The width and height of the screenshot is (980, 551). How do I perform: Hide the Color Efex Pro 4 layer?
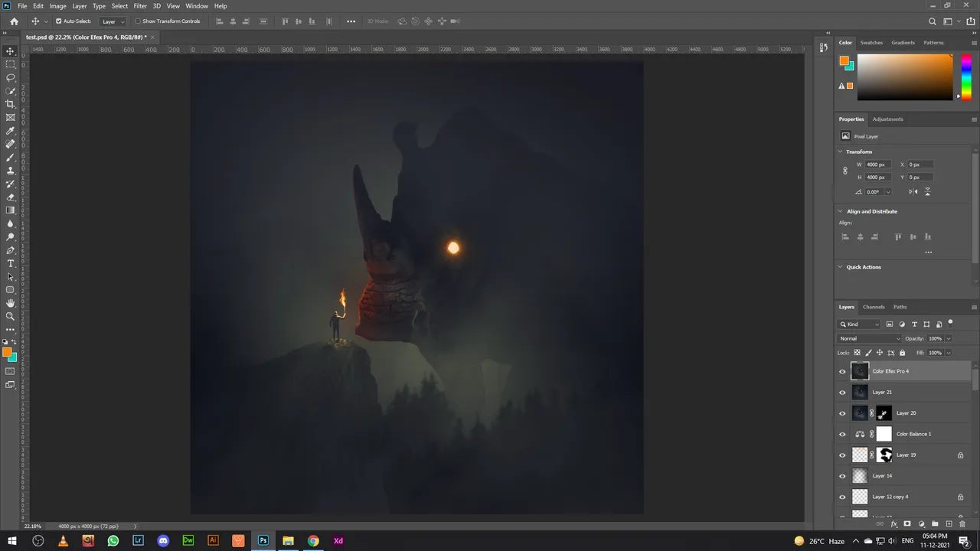843,371
